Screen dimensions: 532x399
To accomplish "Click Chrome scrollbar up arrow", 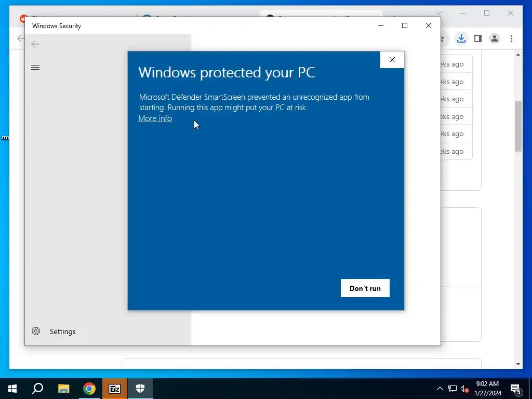I will click(x=518, y=55).
